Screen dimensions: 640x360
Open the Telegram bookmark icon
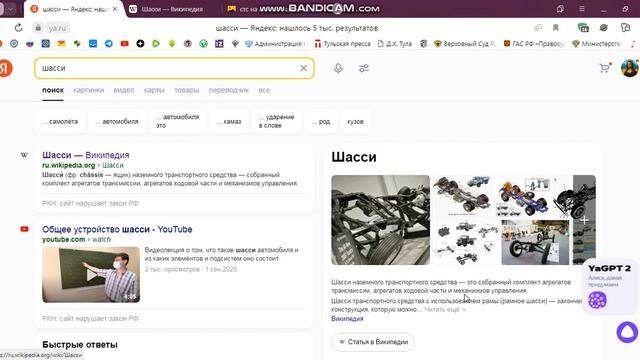pyautogui.click(x=109, y=43)
